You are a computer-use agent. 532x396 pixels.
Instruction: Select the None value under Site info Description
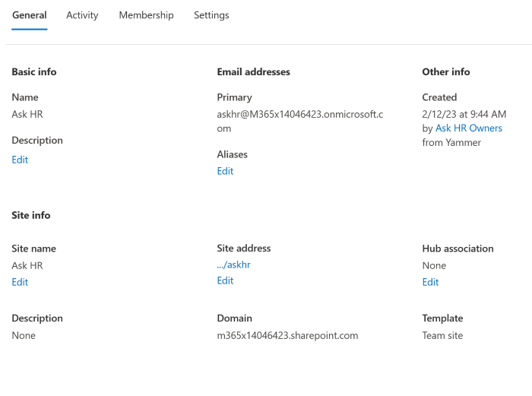[x=24, y=336]
